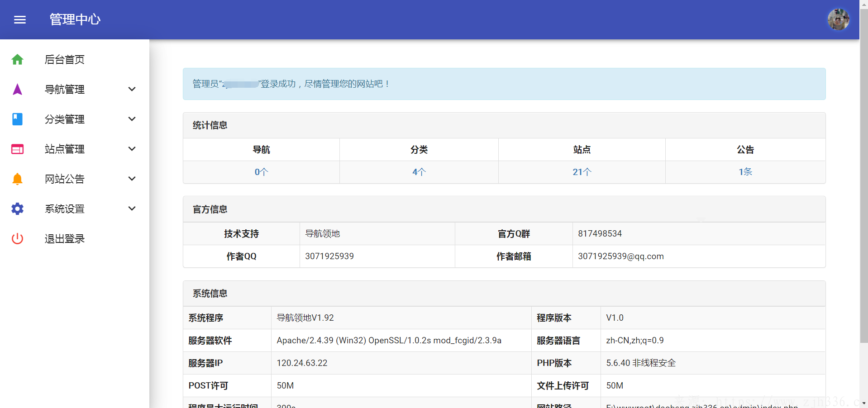868x408 pixels.
Task: Select server language zh-CN,zh;q=0.9
Action: [713, 341]
